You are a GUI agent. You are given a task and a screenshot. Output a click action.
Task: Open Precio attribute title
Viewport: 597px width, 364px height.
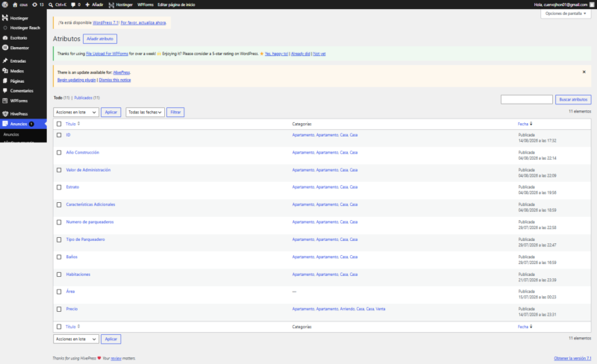point(72,309)
